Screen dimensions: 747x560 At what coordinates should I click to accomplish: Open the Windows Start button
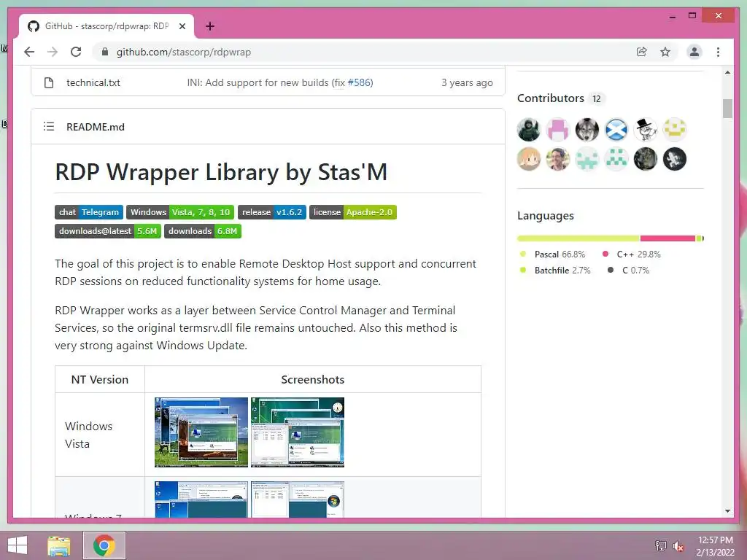[18, 545]
